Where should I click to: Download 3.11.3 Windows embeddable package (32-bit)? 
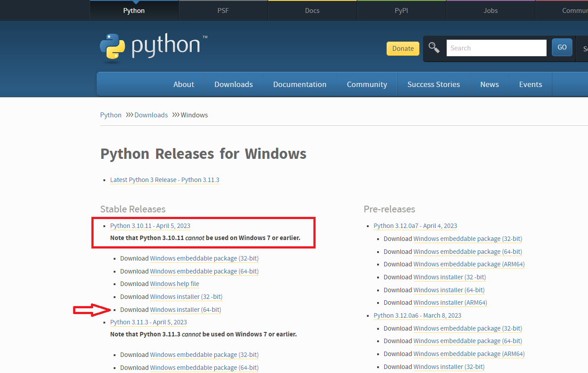(x=204, y=355)
